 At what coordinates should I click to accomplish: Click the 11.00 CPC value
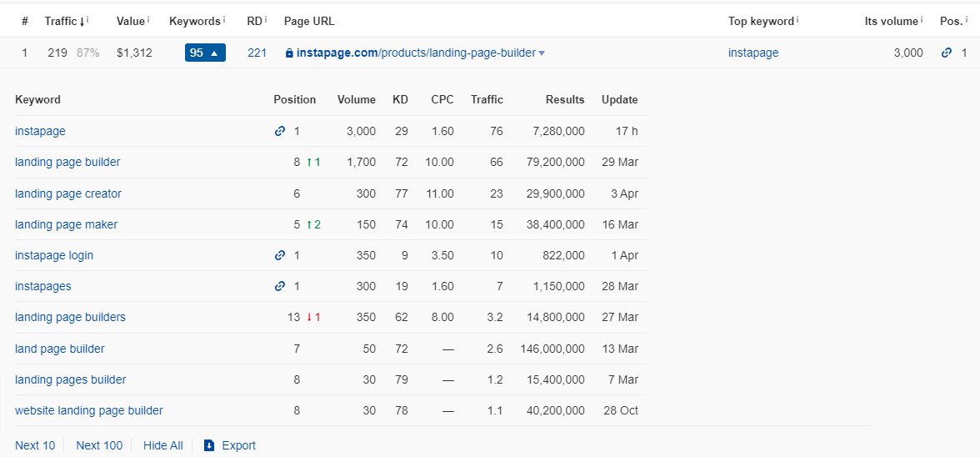[x=440, y=193]
